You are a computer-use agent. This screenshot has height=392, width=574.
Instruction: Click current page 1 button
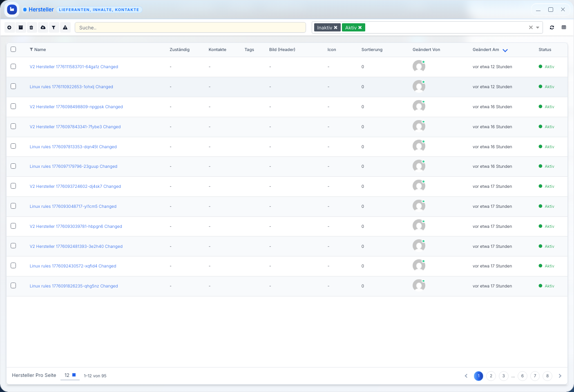click(x=478, y=376)
